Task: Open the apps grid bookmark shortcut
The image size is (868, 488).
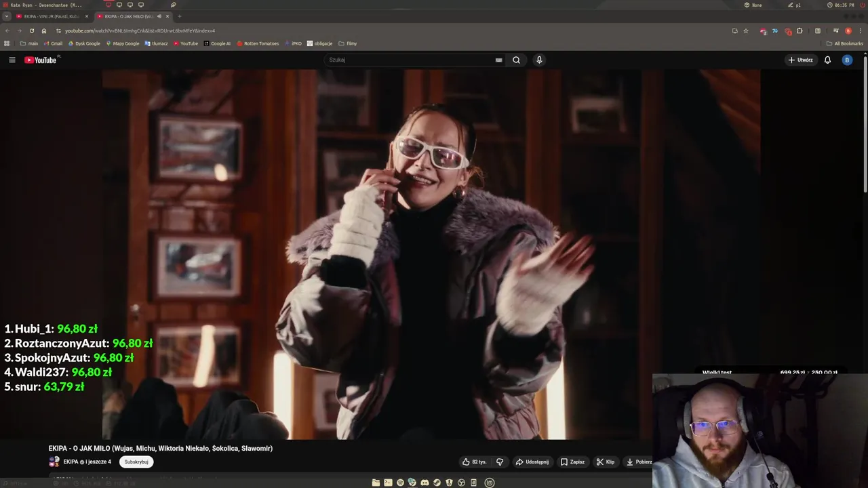Action: [7, 43]
